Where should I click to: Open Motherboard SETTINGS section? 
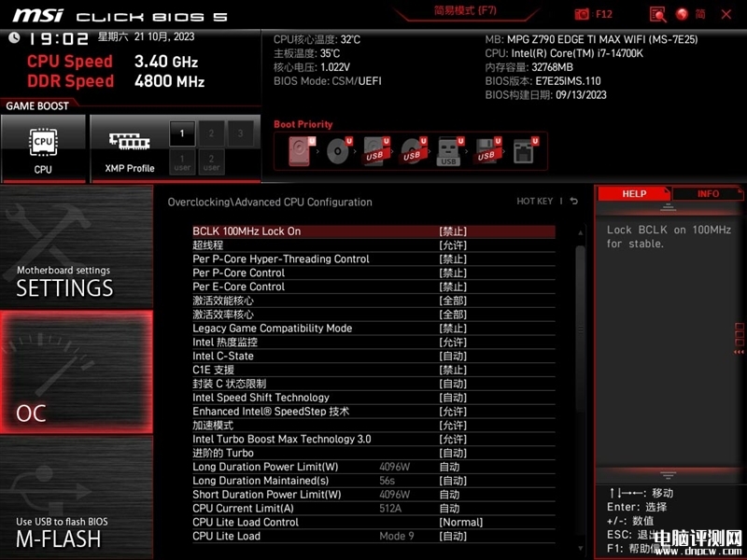[77, 246]
